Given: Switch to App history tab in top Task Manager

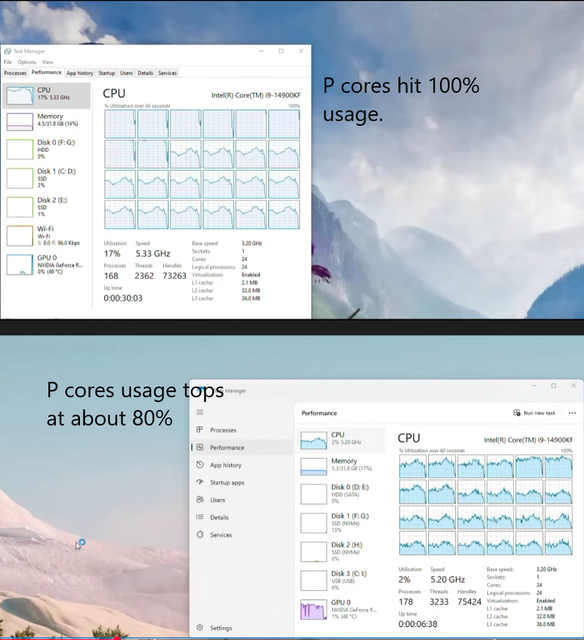Looking at the screenshot, I should 80,73.
